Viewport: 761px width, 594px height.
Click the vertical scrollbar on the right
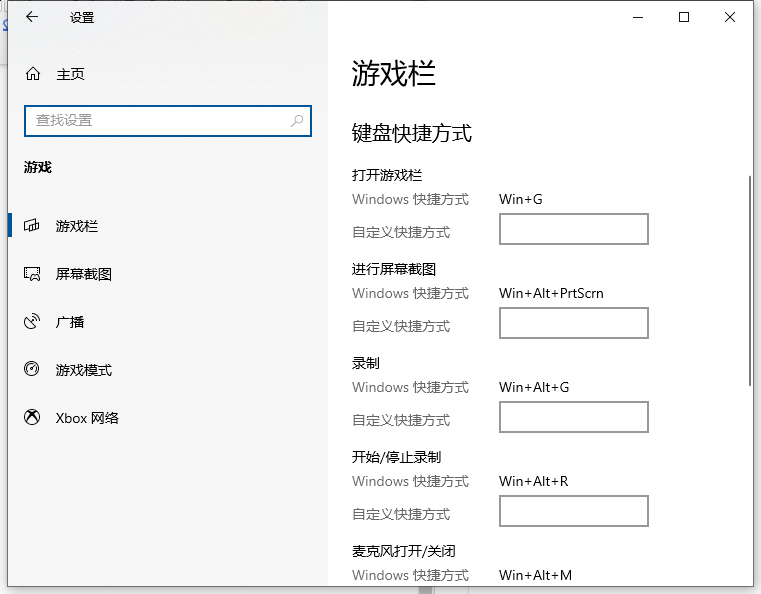(x=750, y=280)
